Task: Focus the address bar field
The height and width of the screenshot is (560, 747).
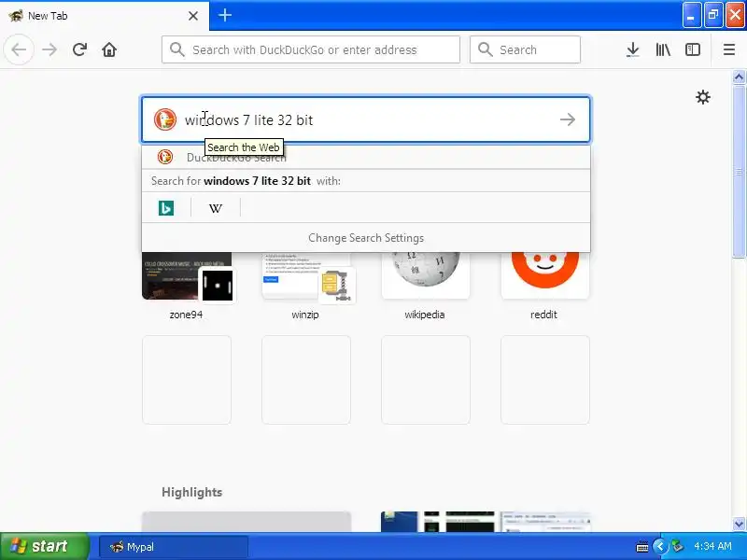Action: (x=311, y=49)
